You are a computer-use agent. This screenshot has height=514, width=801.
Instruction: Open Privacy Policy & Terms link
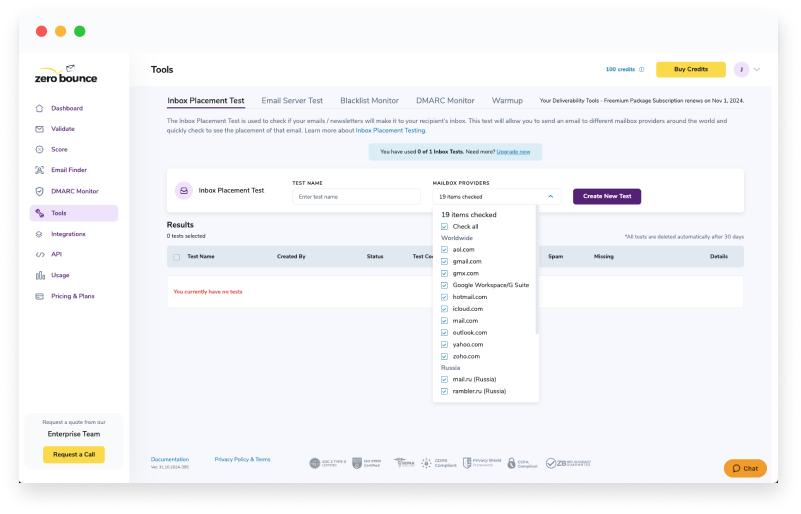coord(243,460)
